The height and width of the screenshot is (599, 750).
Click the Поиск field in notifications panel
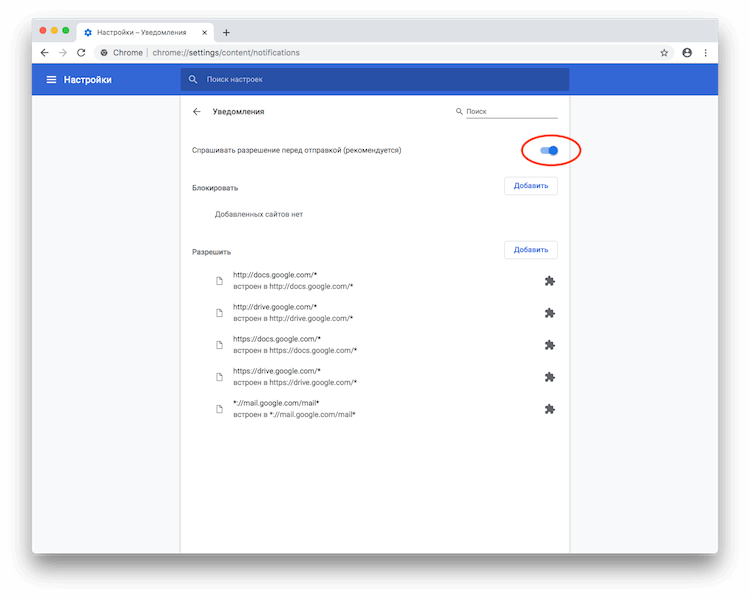coord(510,112)
